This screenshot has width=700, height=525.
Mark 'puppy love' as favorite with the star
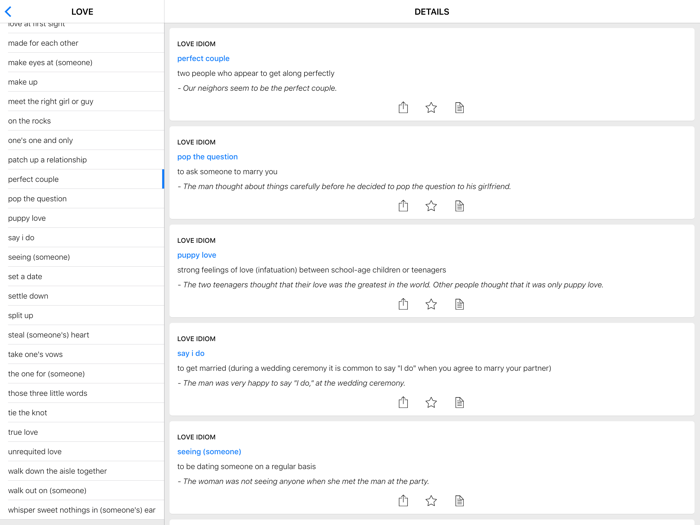431,304
